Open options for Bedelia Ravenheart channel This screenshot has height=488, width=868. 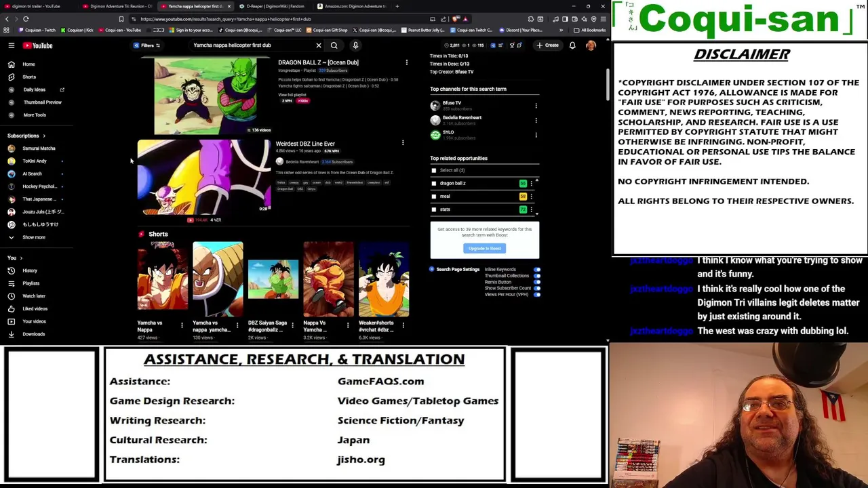(536, 121)
